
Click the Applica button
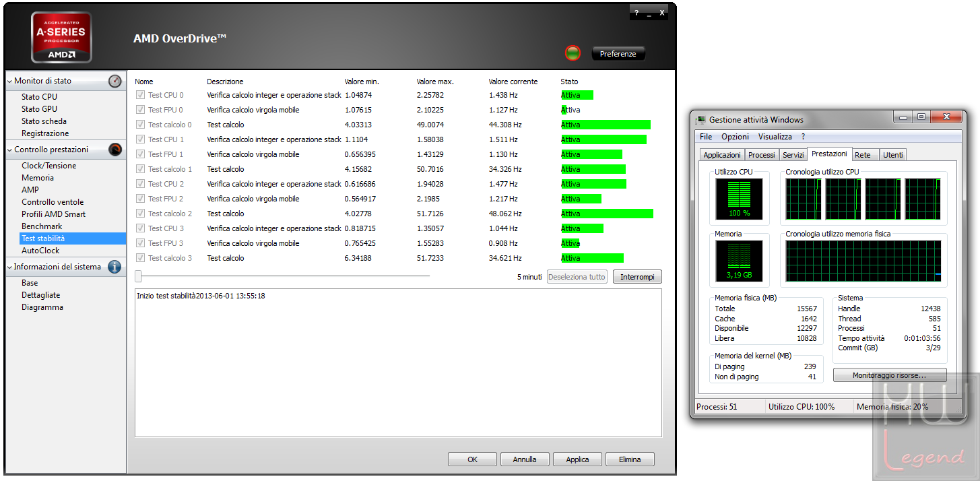pos(577,459)
